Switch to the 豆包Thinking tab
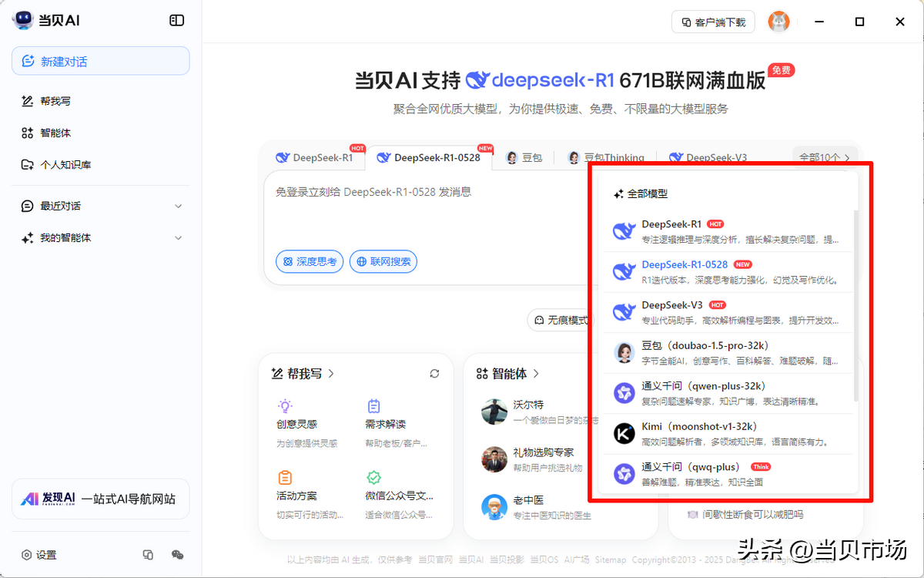Screen dimensions: 924x578 [x=606, y=157]
